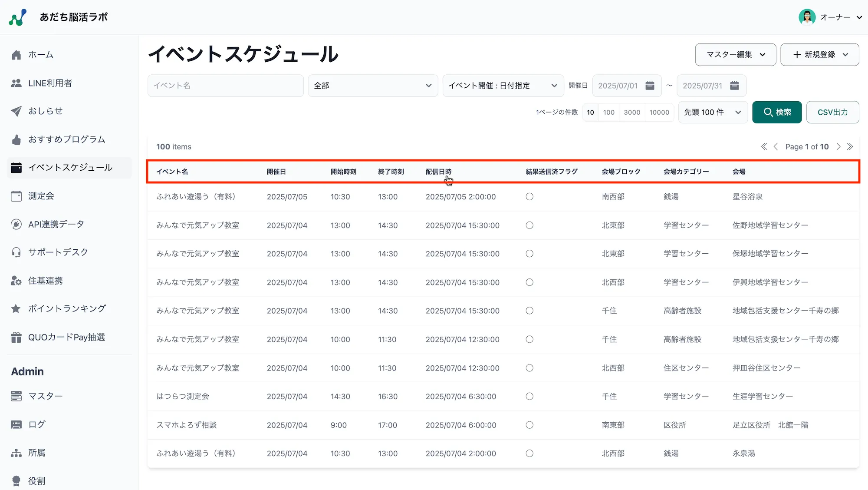Click the LINE利用者 people icon
Image resolution: width=868 pixels, height=490 pixels.
pos(16,83)
